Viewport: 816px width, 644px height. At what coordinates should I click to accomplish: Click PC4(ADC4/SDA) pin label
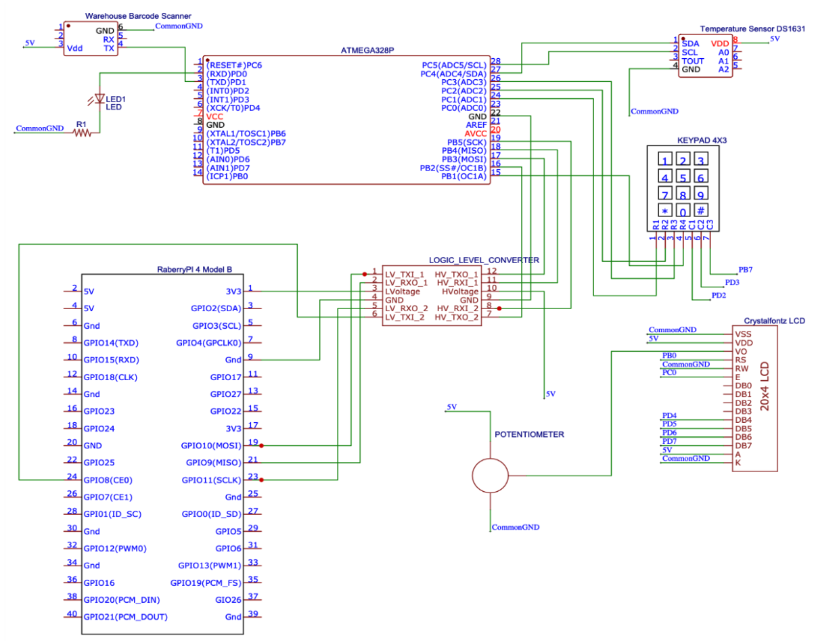tap(453, 73)
